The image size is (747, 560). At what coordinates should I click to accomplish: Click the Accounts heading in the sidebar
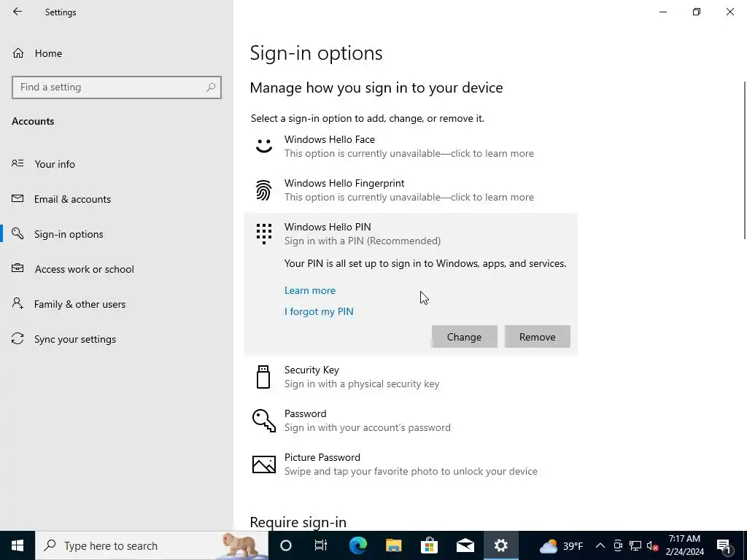click(x=33, y=122)
